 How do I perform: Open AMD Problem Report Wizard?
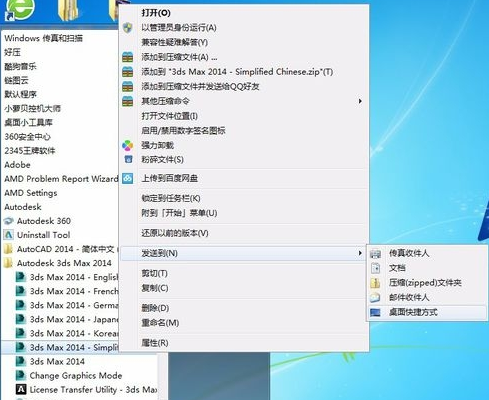coord(61,179)
